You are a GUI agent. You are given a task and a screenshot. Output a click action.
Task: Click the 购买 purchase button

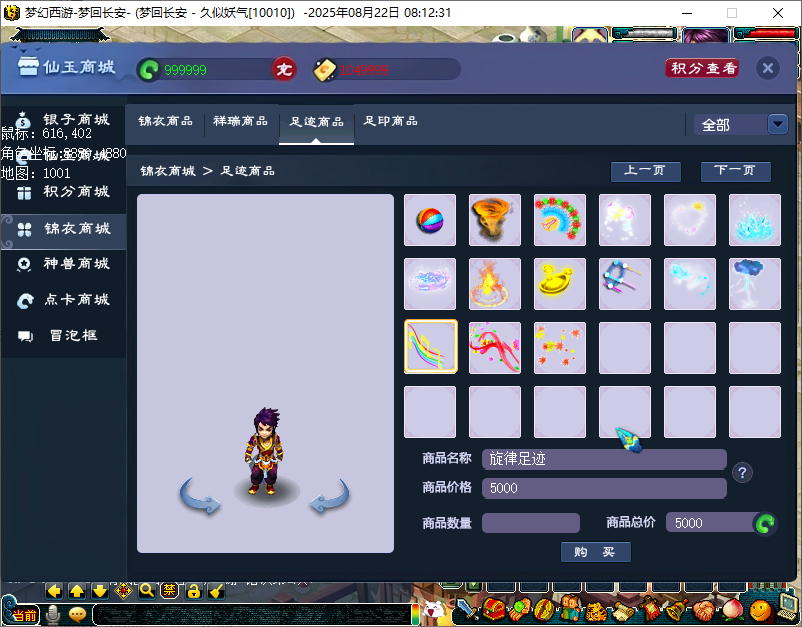click(x=595, y=551)
